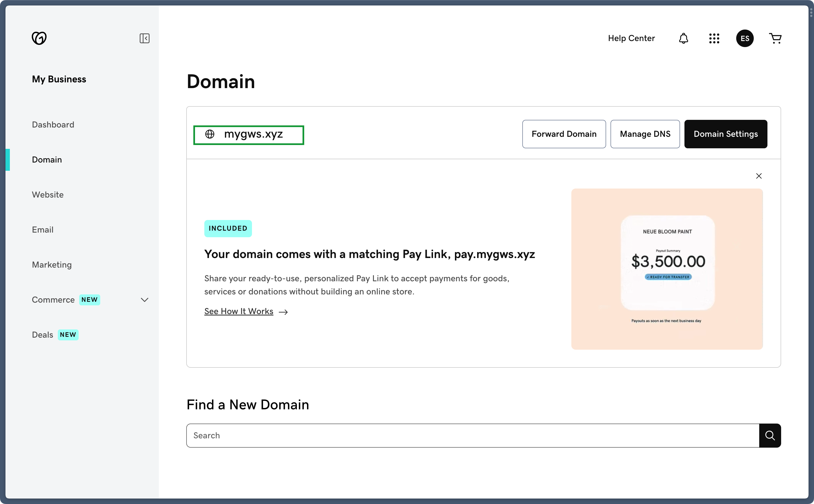This screenshot has width=814, height=504.
Task: Dismiss the Pay Link promo banner
Action: (759, 176)
